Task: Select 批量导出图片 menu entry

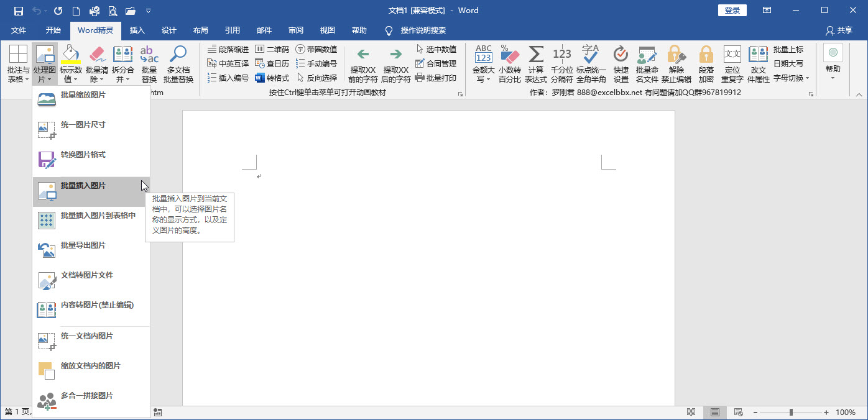Action: pos(91,250)
